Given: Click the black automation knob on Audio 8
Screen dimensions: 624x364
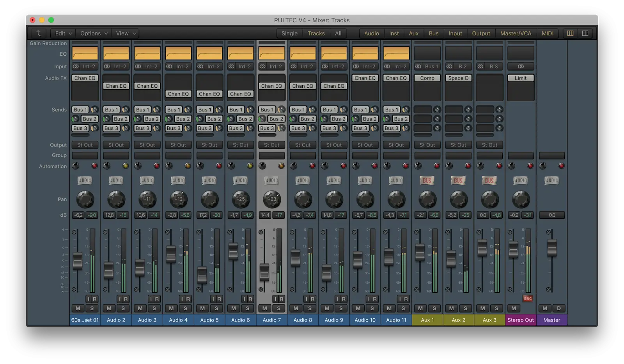Looking at the screenshot, I should coord(294,166).
